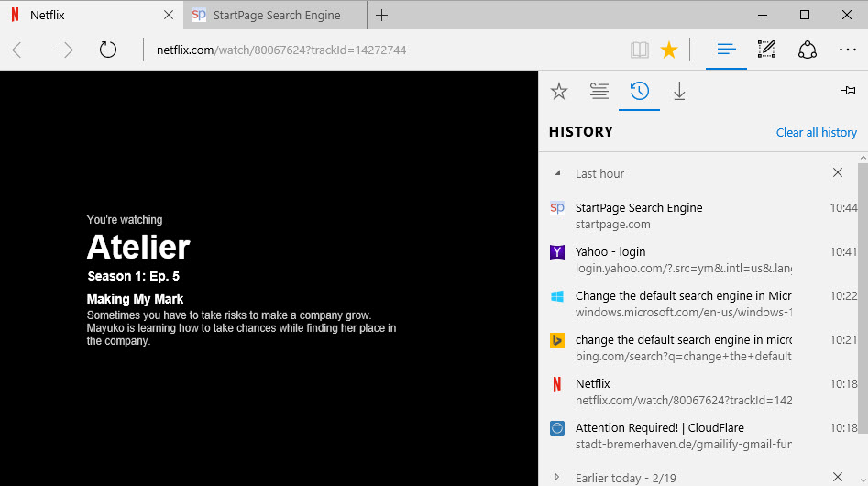This screenshot has width=868, height=486.
Task: Click Clear all history link
Action: pos(816,132)
